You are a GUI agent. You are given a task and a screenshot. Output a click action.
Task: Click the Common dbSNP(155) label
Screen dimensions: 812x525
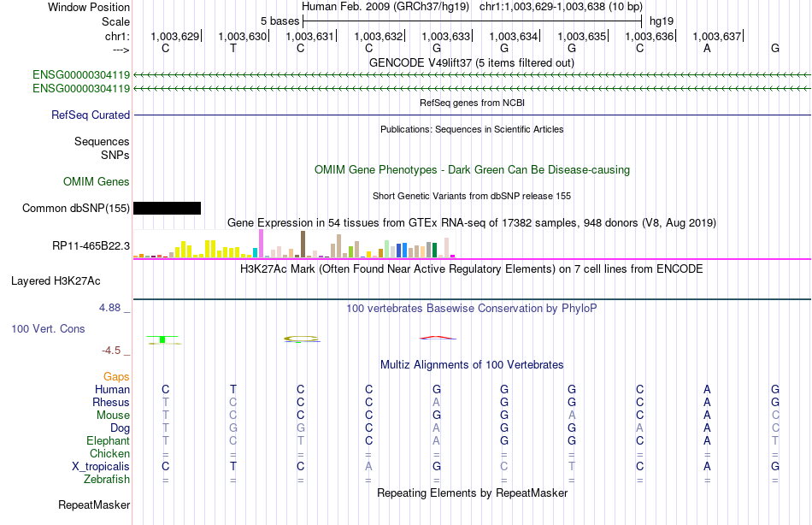(x=75, y=209)
